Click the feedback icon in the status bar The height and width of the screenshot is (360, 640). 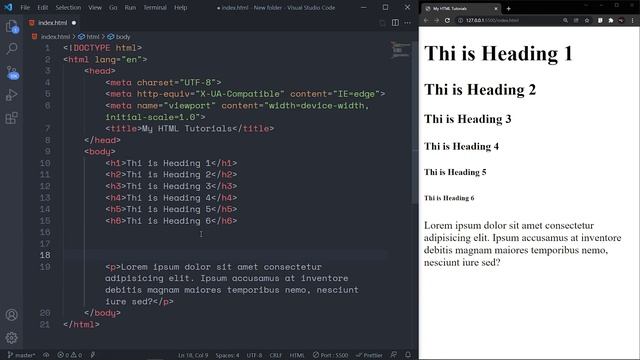(x=393, y=355)
